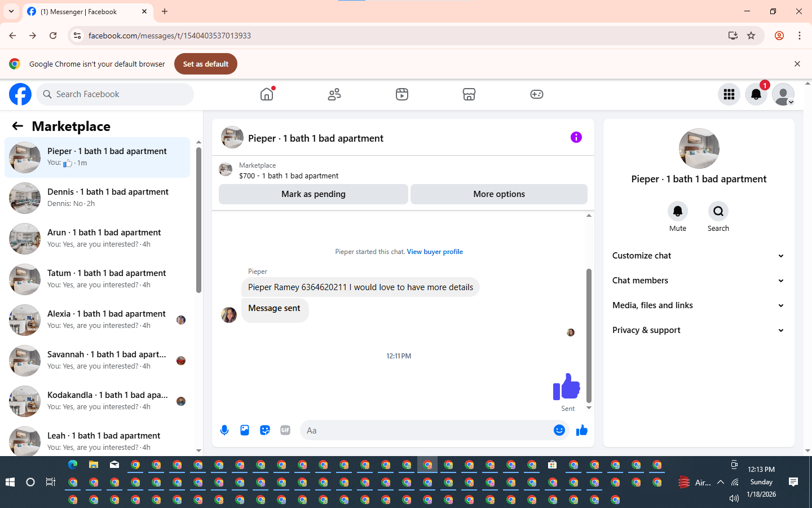
Task: Open Task View on the taskbar
Action: tap(51, 482)
